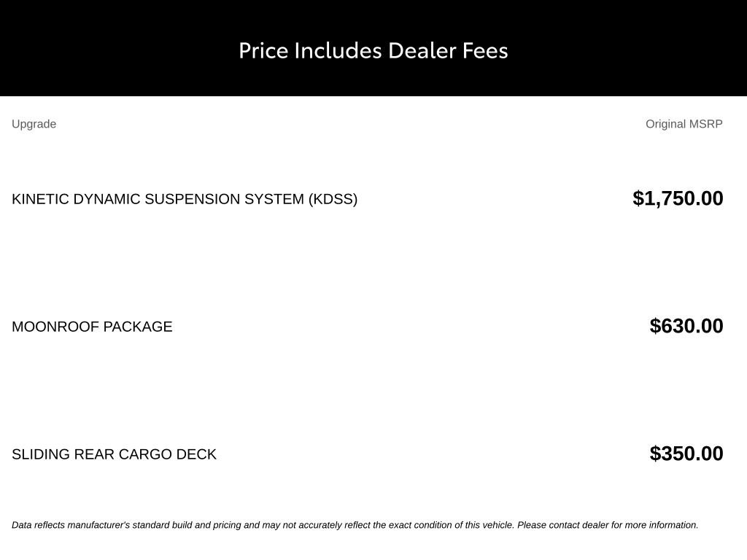The image size is (747, 560).
Task: Click the (KDSS) abbreviation text
Action: click(333, 199)
